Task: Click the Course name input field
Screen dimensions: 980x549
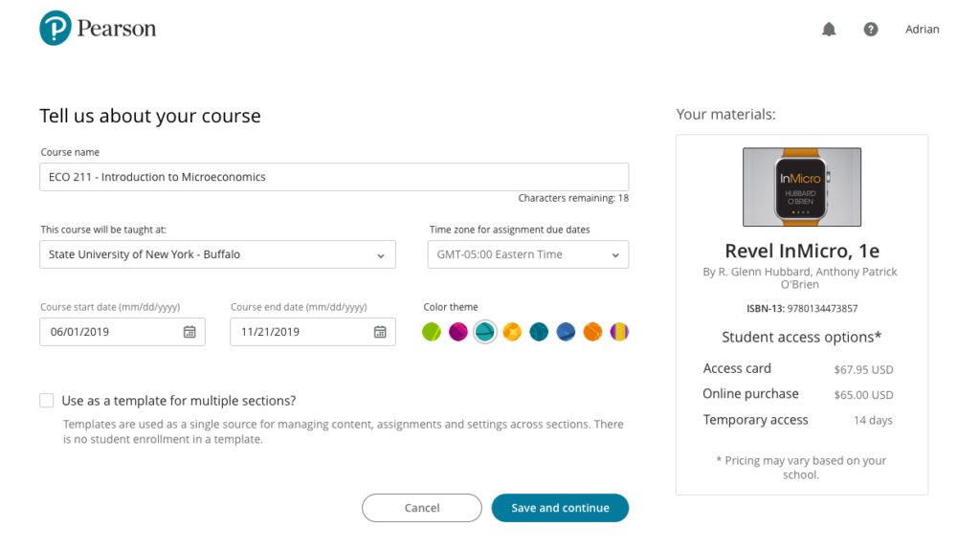Action: tap(334, 177)
